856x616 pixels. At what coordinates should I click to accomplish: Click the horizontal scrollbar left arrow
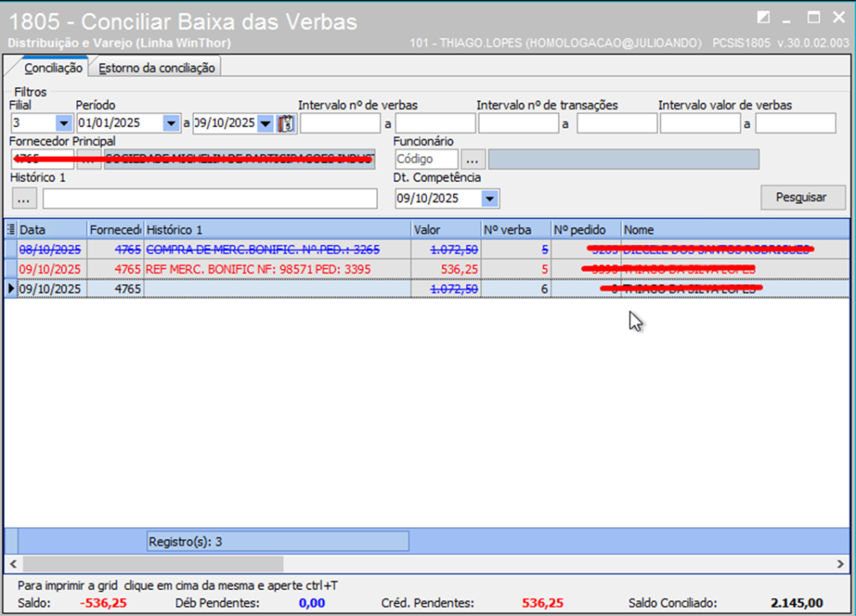click(x=13, y=565)
